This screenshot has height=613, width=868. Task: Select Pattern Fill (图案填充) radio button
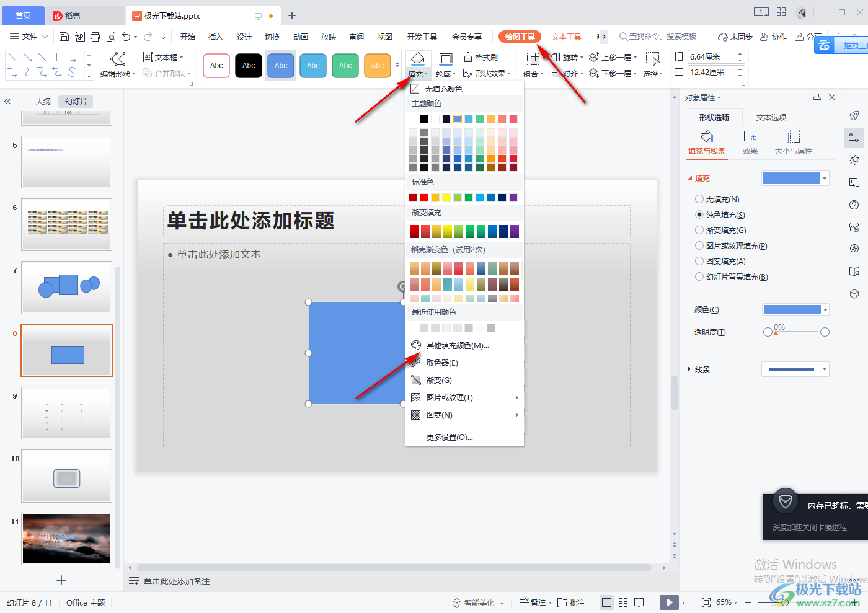point(699,261)
